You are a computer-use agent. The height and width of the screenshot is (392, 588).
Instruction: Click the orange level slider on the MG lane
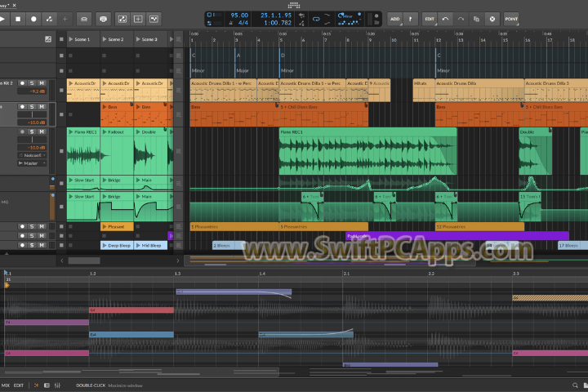coord(52,207)
